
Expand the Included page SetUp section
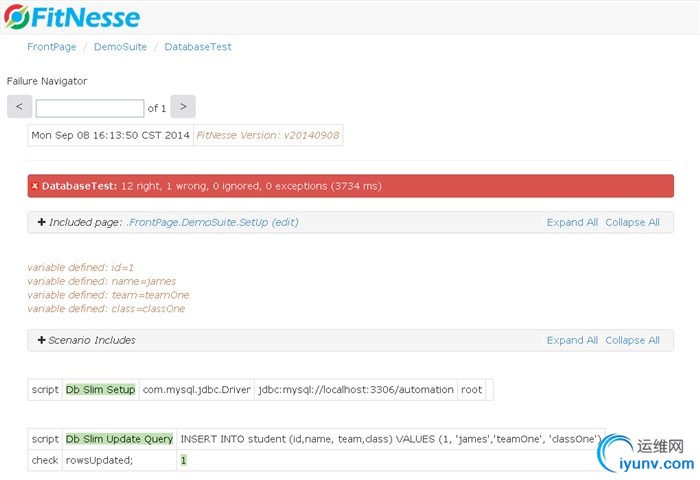pos(42,222)
